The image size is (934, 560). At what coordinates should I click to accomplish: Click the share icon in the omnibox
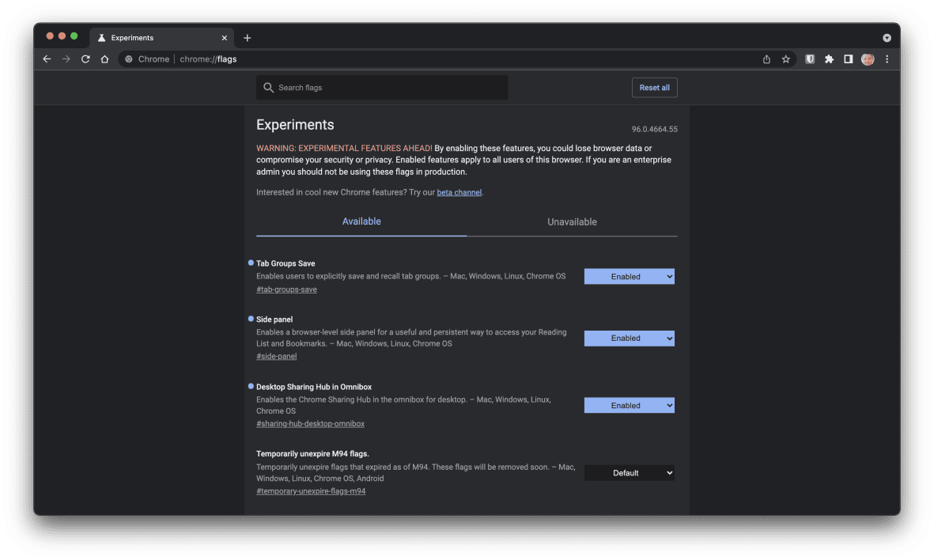point(766,59)
